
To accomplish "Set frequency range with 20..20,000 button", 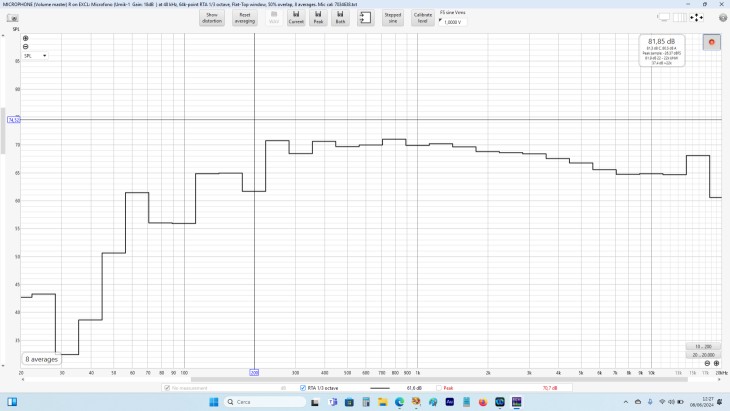I will coord(703,355).
